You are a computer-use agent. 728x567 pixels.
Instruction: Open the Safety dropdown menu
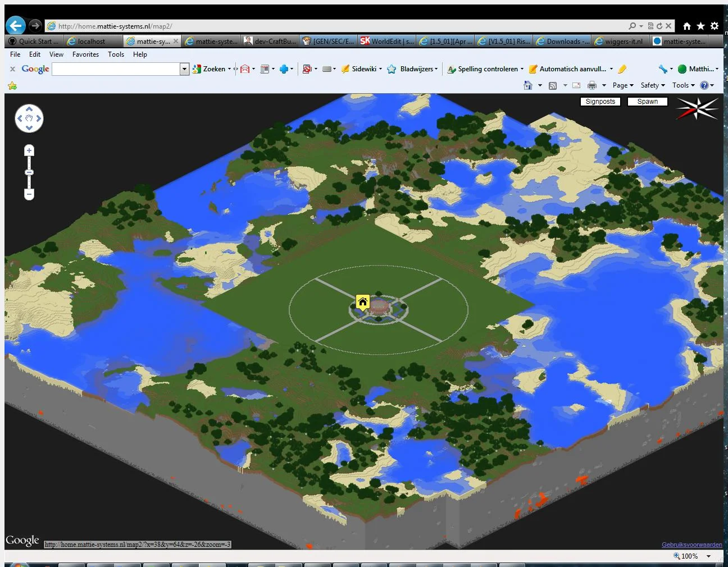(x=652, y=85)
